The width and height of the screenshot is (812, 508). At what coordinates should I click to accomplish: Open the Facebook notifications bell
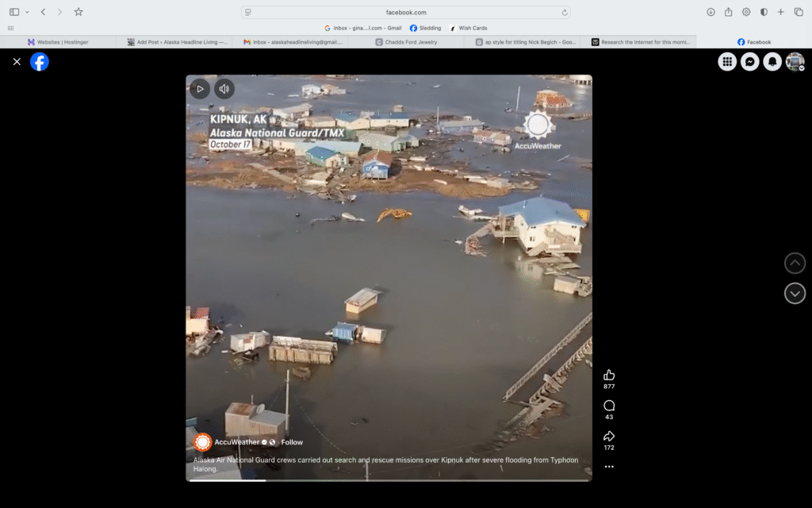click(772, 62)
